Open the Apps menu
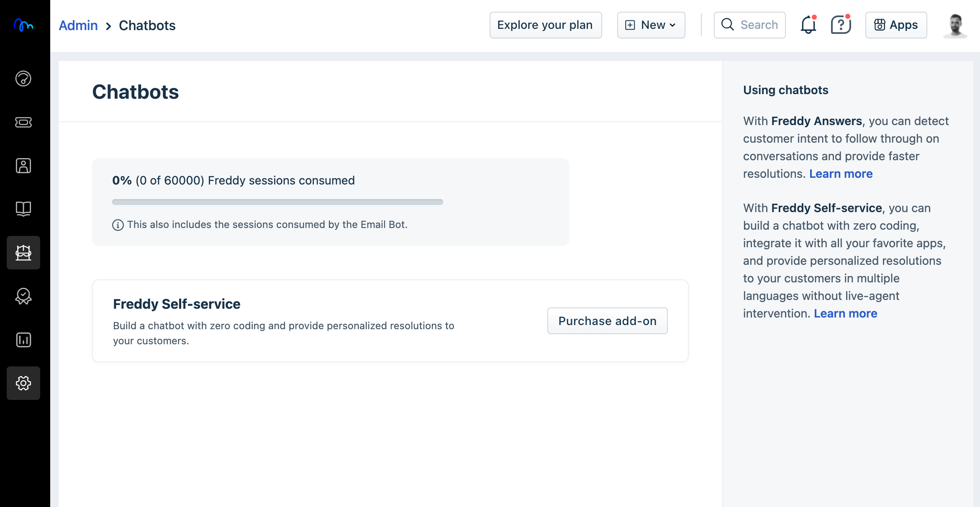 pos(896,25)
